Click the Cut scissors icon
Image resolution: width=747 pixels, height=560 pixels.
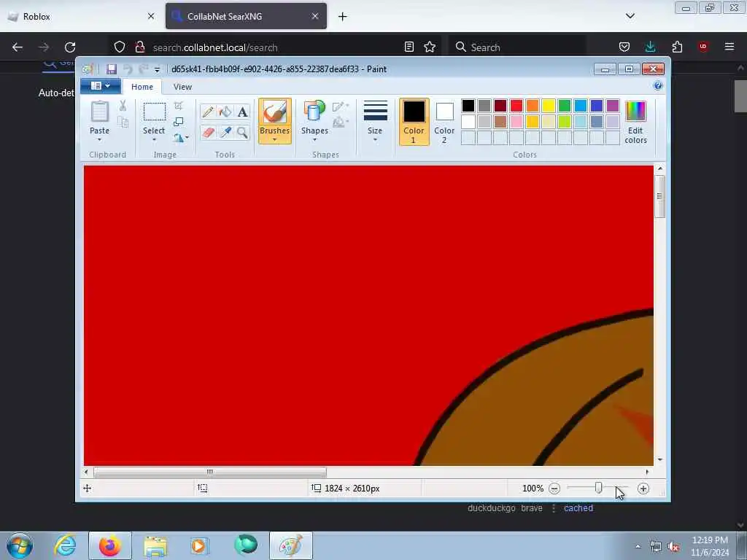coord(123,106)
